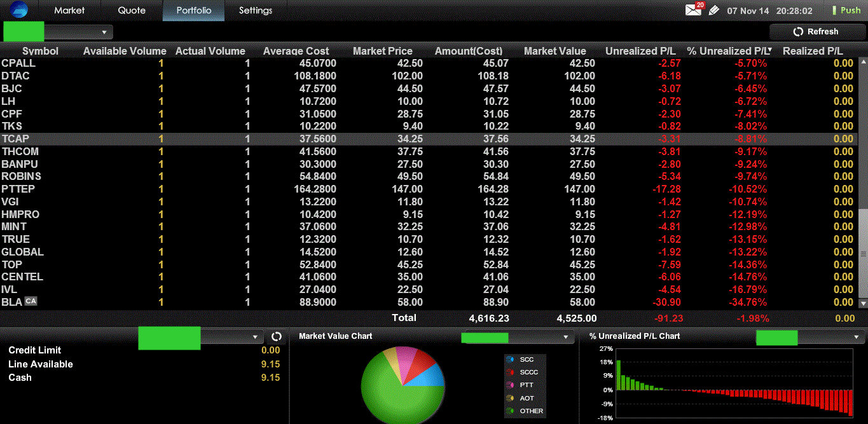868x424 pixels.
Task: Expand the dropdown above Credit Limit
Action: click(256, 337)
